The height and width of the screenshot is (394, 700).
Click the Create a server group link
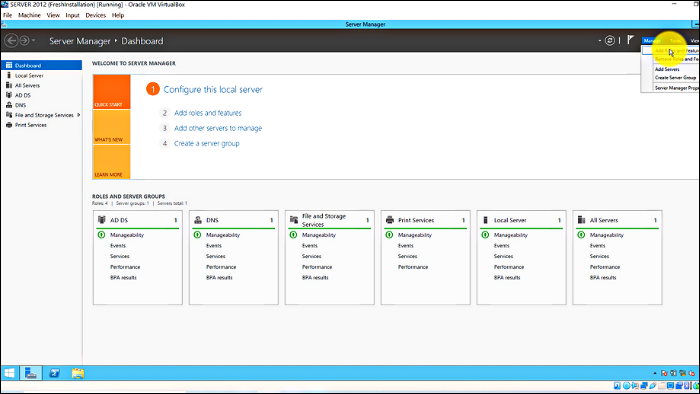click(207, 143)
